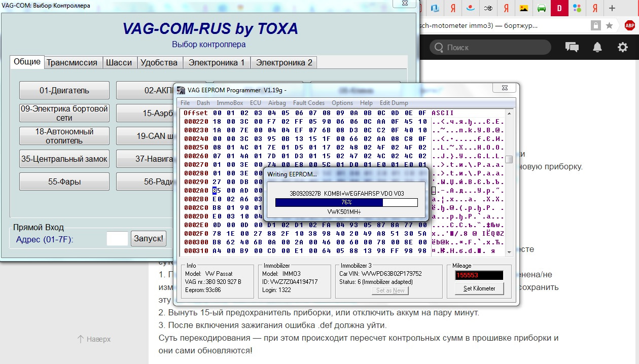Click the ASCII column header
This screenshot has width=639, height=364.
(443, 113)
